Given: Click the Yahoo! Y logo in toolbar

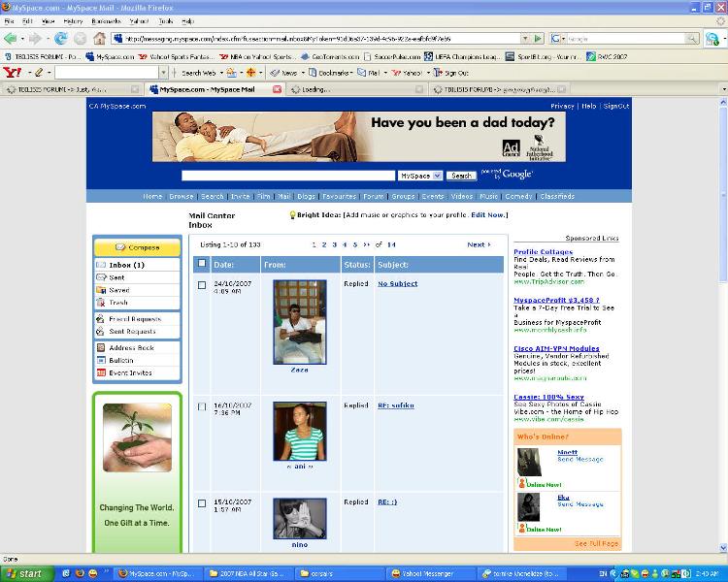Looking at the screenshot, I should point(12,73).
